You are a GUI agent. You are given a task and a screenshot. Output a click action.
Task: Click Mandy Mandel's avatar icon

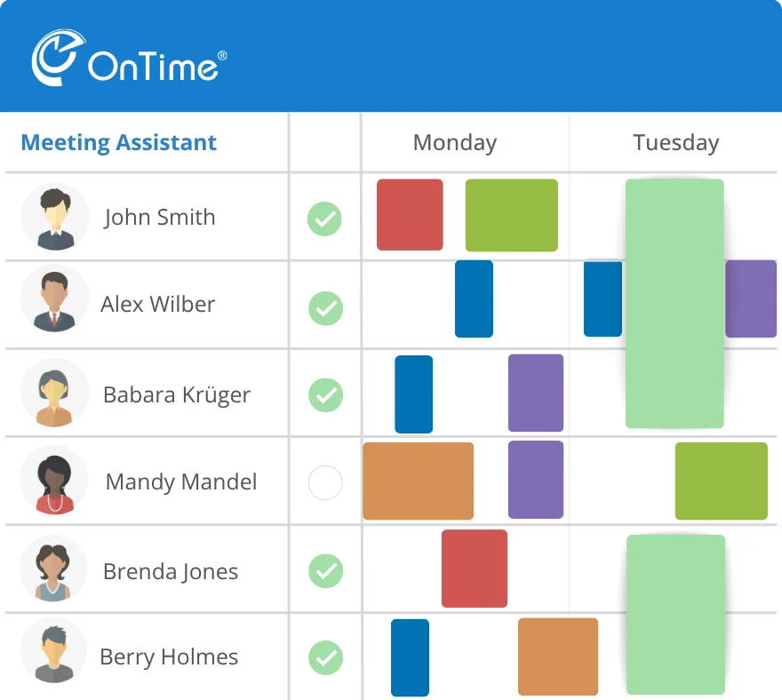55,481
